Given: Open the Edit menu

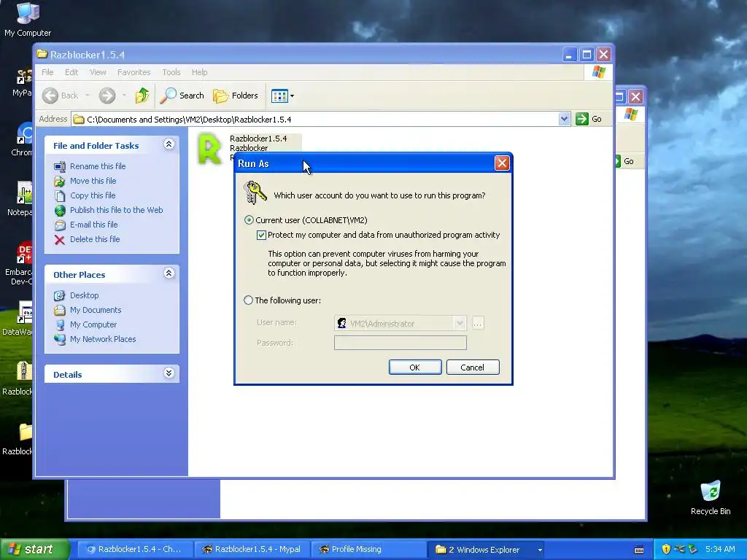Looking at the screenshot, I should [71, 72].
